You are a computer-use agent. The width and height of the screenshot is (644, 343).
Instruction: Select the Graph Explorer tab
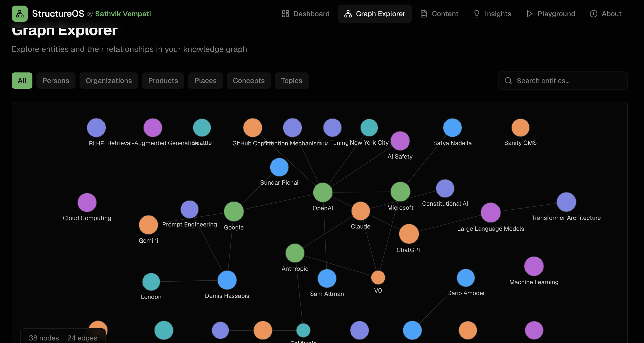pyautogui.click(x=375, y=14)
